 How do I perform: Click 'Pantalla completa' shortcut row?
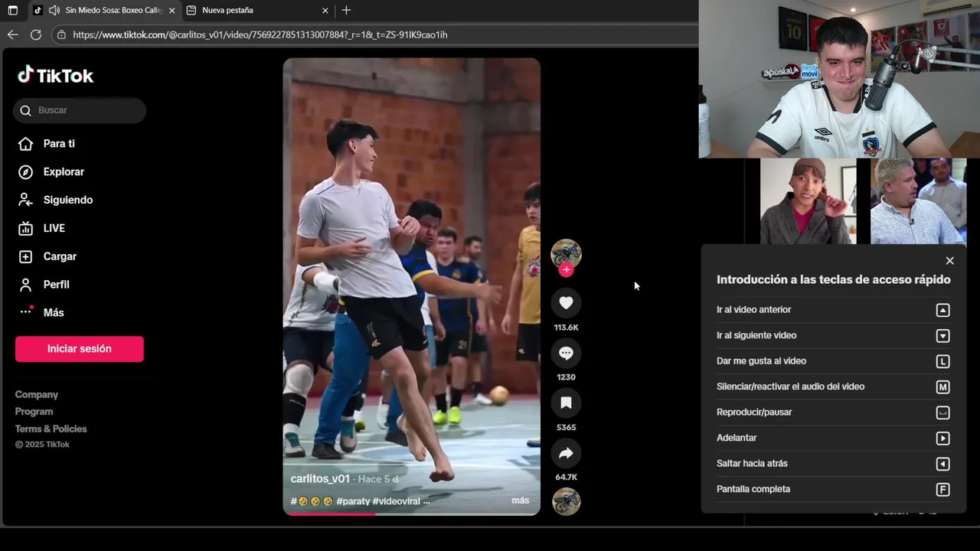pyautogui.click(x=833, y=490)
